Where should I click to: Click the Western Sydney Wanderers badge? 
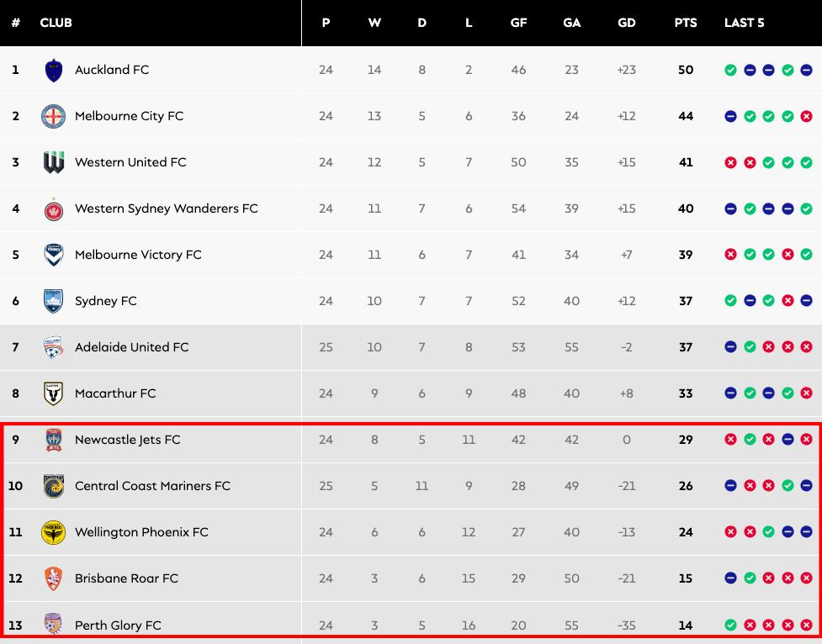pyautogui.click(x=54, y=209)
